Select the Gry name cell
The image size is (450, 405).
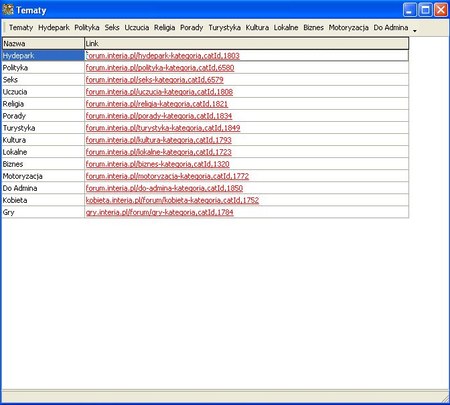coord(43,212)
